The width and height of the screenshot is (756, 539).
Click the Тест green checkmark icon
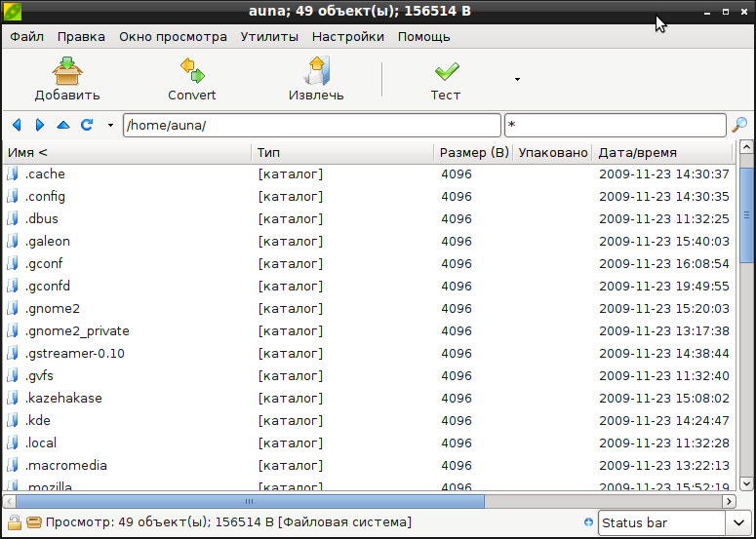coord(447,72)
